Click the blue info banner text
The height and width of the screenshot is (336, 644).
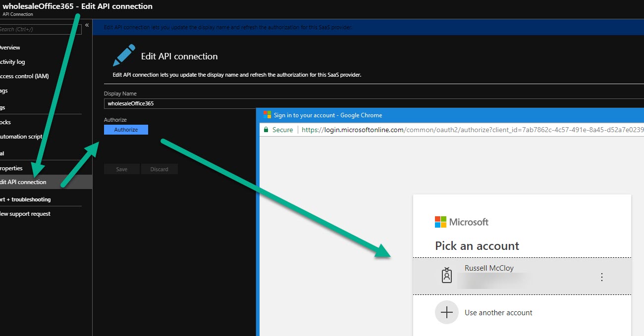(x=228, y=27)
